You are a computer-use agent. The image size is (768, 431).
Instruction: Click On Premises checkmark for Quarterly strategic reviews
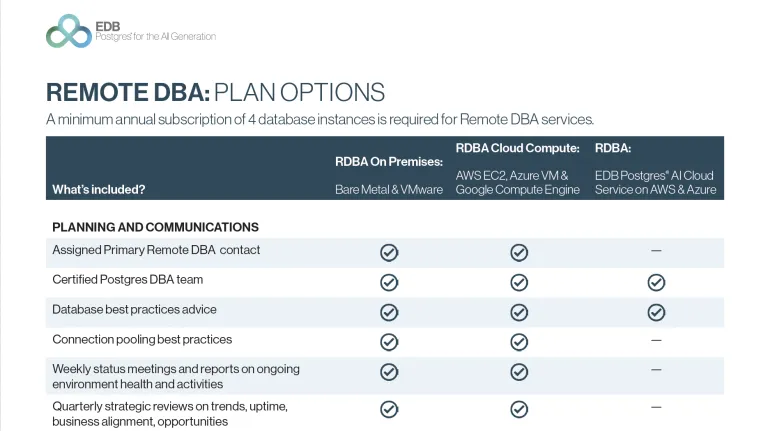coord(389,409)
